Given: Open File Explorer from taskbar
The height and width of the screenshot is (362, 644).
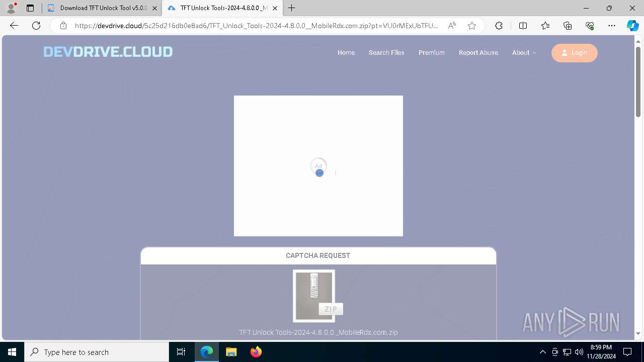Looking at the screenshot, I should 231,352.
